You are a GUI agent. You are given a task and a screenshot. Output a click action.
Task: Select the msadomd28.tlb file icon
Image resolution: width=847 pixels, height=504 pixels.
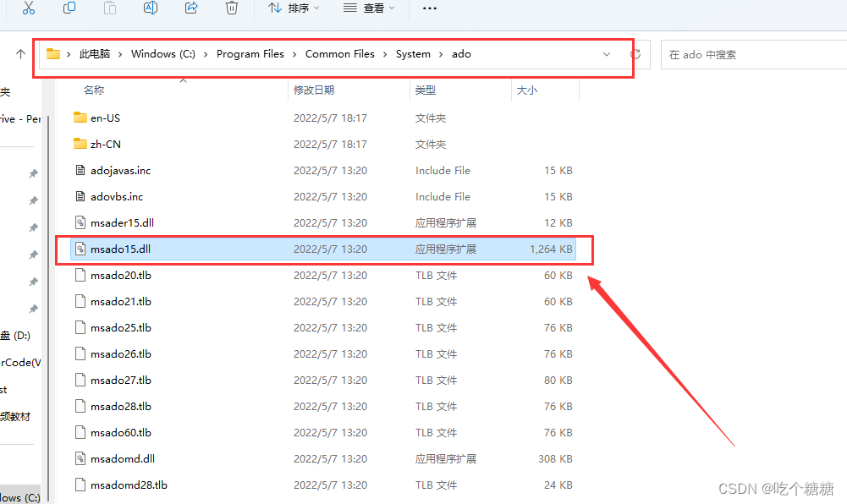80,485
